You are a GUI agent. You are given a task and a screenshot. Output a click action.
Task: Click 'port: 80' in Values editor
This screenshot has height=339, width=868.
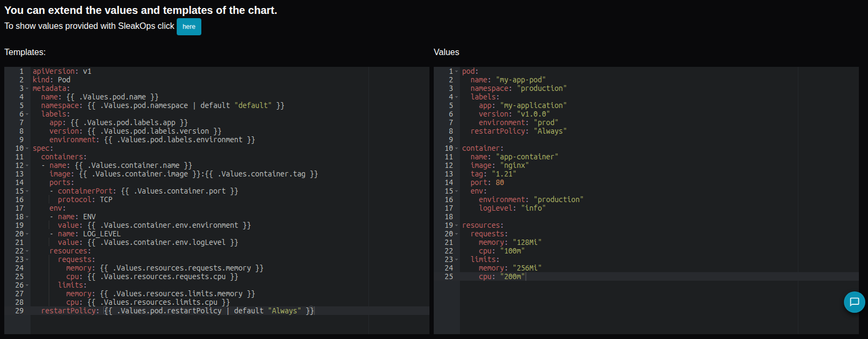[487, 182]
